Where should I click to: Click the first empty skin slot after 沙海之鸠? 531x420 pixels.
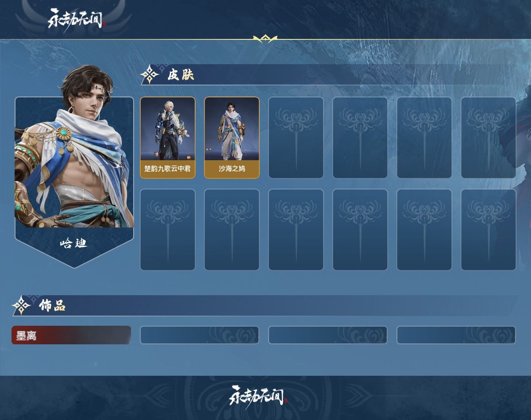[x=296, y=138]
